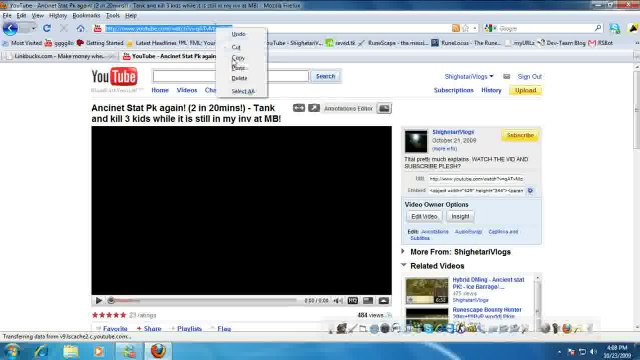Image resolution: width=640 pixels, height=360 pixels.
Task: Show hidden system tray icons arrow
Action: pyautogui.click(x=559, y=352)
